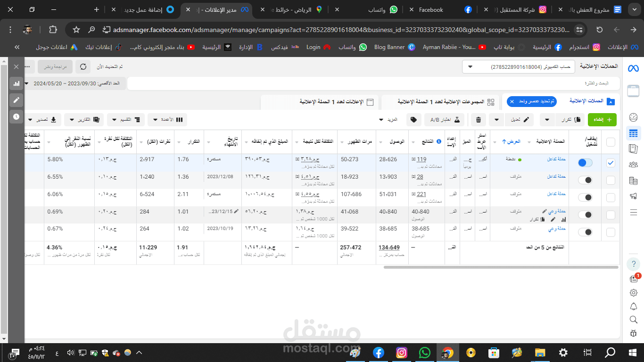The image size is (644, 362).
Task: Check the select-all checkbox in table header
Action: (x=611, y=142)
